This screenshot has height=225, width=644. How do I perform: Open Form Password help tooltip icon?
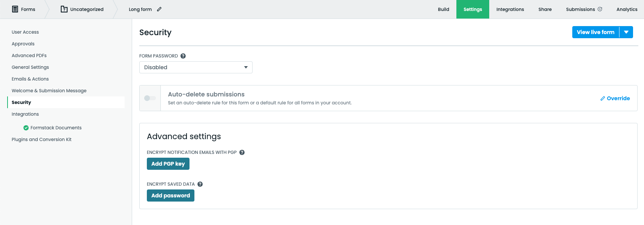(183, 56)
